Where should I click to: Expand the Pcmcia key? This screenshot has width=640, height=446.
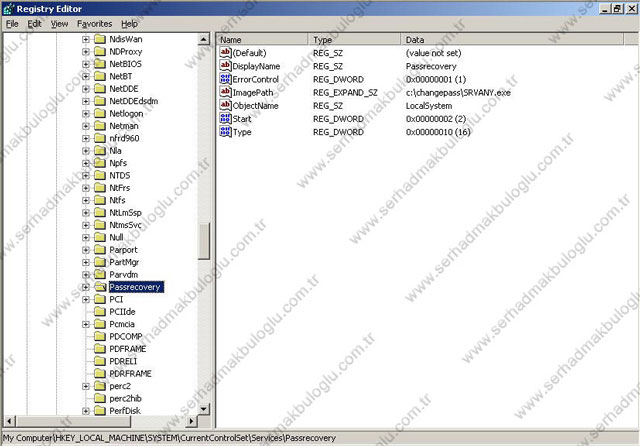86,324
